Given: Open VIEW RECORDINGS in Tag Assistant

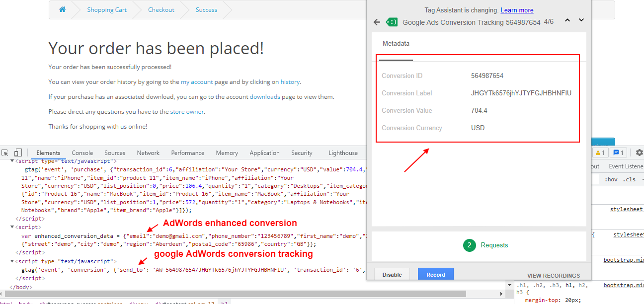Looking at the screenshot, I should (554, 276).
